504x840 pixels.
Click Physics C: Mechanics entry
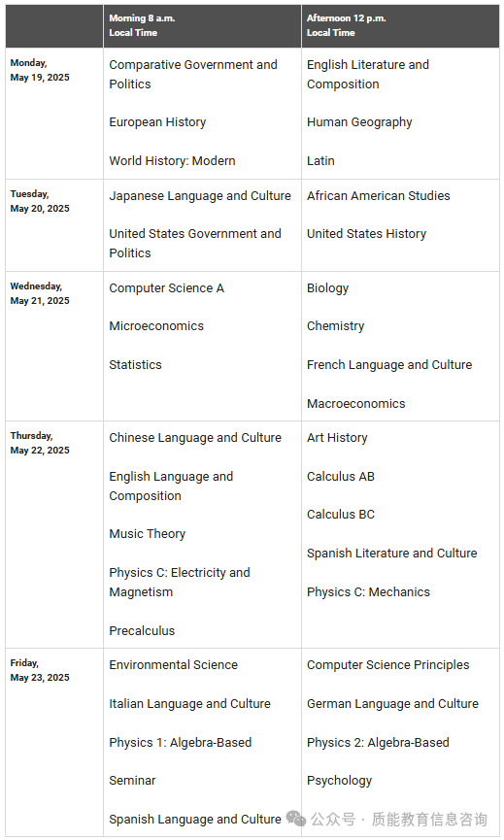(x=368, y=592)
